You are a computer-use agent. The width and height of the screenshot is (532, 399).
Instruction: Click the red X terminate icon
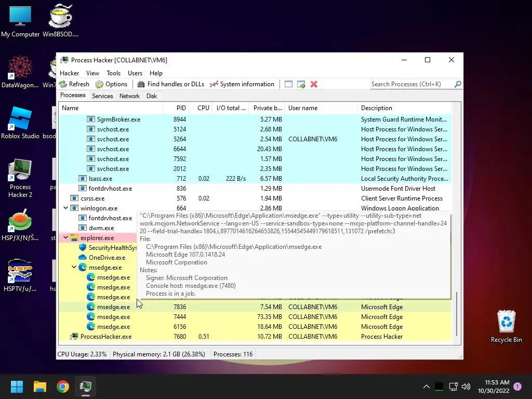[314, 84]
